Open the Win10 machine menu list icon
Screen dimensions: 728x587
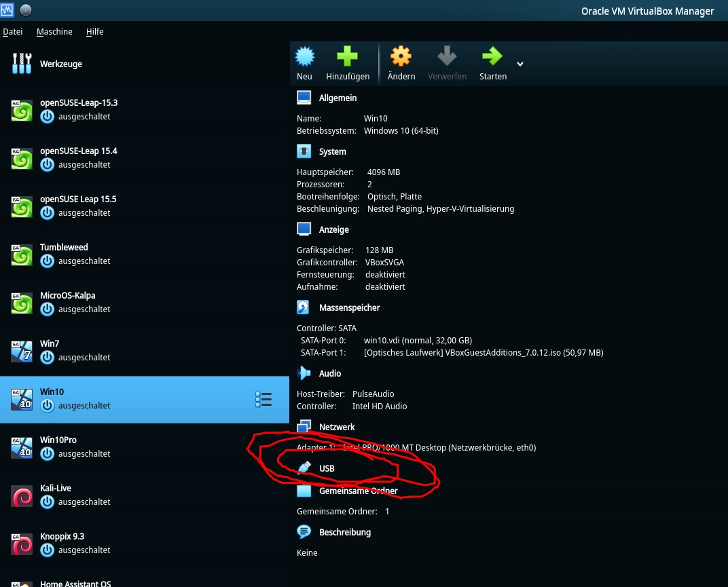coord(263,400)
